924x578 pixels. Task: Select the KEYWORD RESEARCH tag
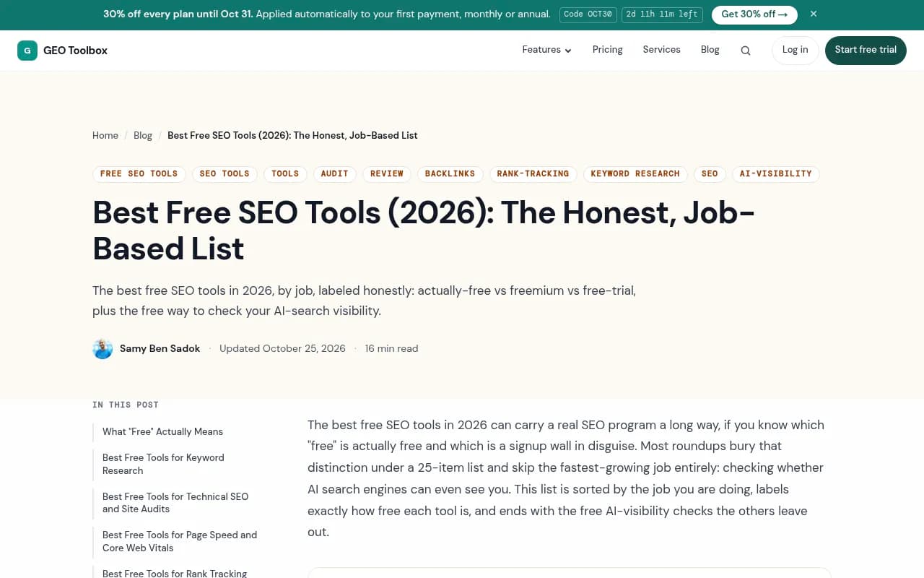635,174
